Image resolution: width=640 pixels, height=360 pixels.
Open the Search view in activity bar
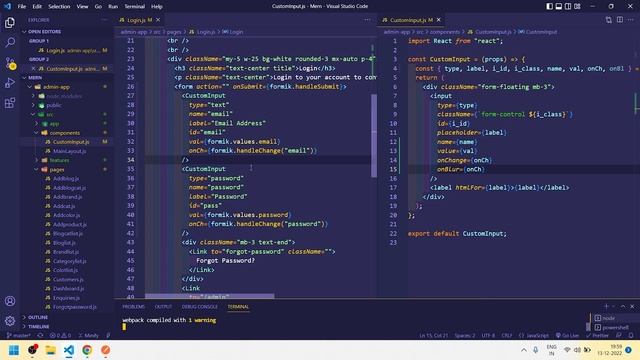[x=10, y=42]
